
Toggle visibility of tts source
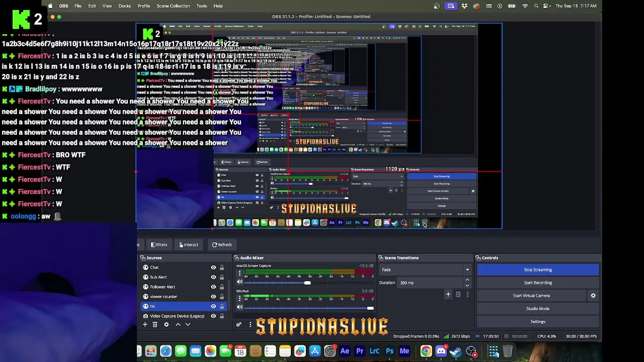pyautogui.click(x=213, y=306)
